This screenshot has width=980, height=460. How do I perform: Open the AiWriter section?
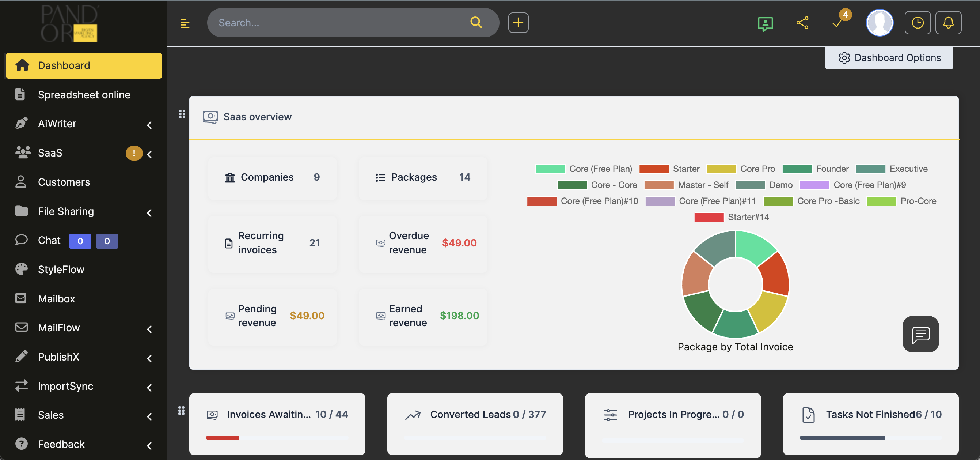[84, 123]
